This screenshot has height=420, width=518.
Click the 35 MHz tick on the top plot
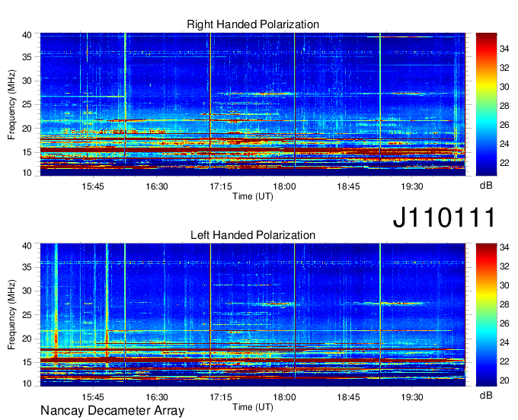(27, 57)
